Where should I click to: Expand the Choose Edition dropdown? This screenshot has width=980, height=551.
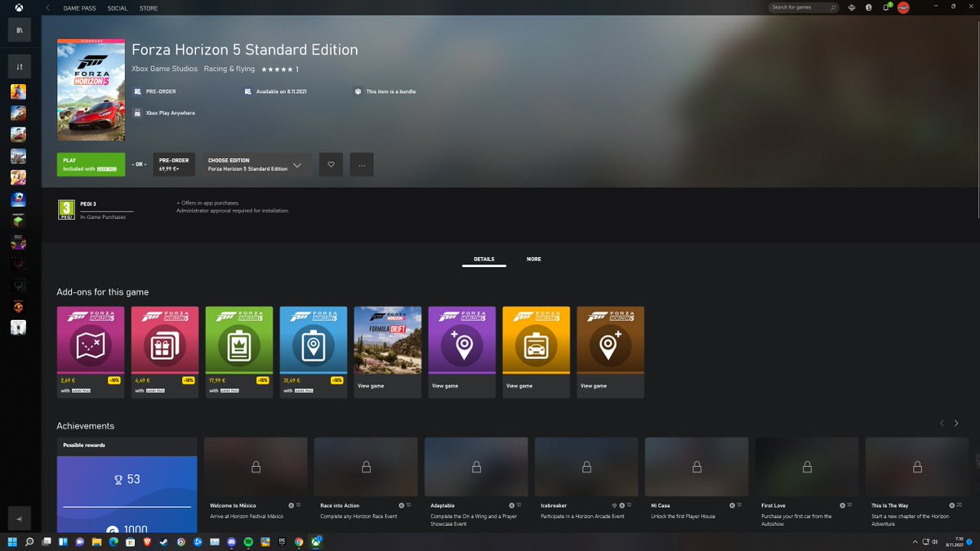[x=257, y=164]
